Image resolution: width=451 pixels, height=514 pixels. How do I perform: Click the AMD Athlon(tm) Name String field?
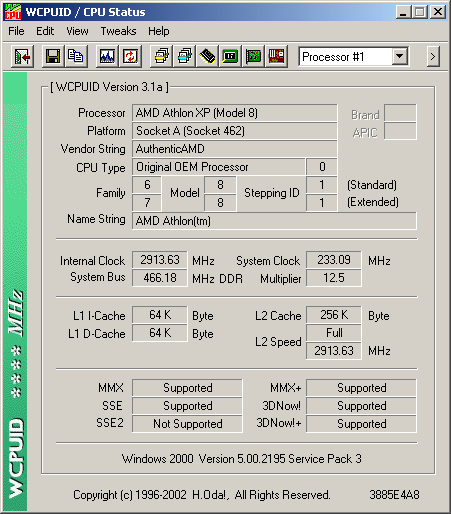click(274, 221)
